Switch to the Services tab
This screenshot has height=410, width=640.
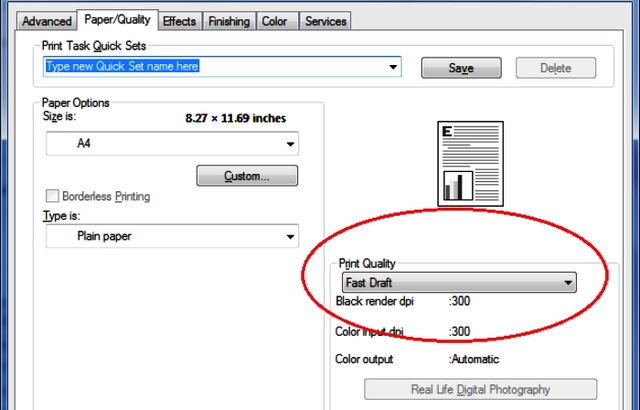[x=326, y=21]
